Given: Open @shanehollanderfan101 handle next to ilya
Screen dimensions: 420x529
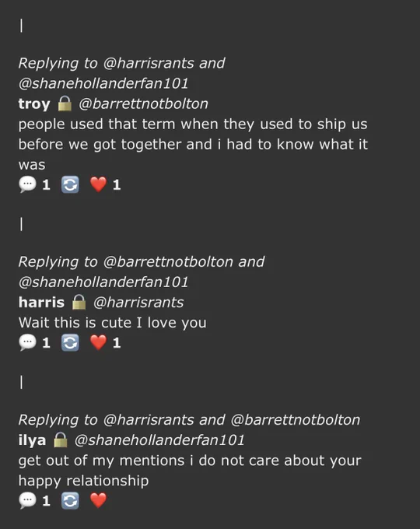Looking at the screenshot, I should click(159, 440).
